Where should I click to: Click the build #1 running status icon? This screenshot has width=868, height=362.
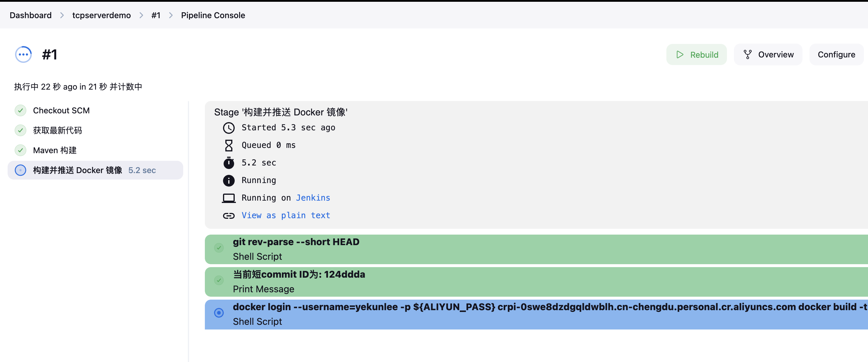pyautogui.click(x=23, y=54)
